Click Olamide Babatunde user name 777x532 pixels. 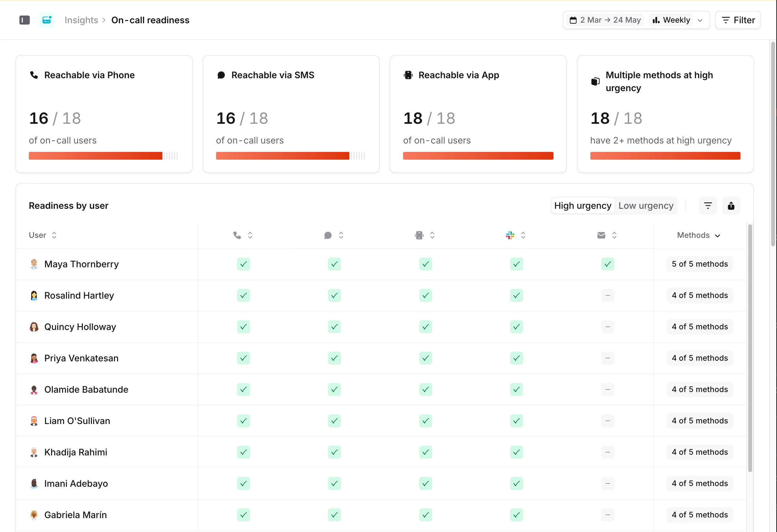[x=86, y=390]
